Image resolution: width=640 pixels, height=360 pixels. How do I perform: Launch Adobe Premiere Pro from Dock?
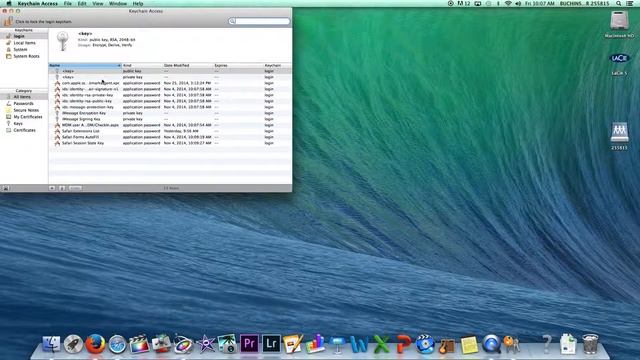(x=249, y=344)
